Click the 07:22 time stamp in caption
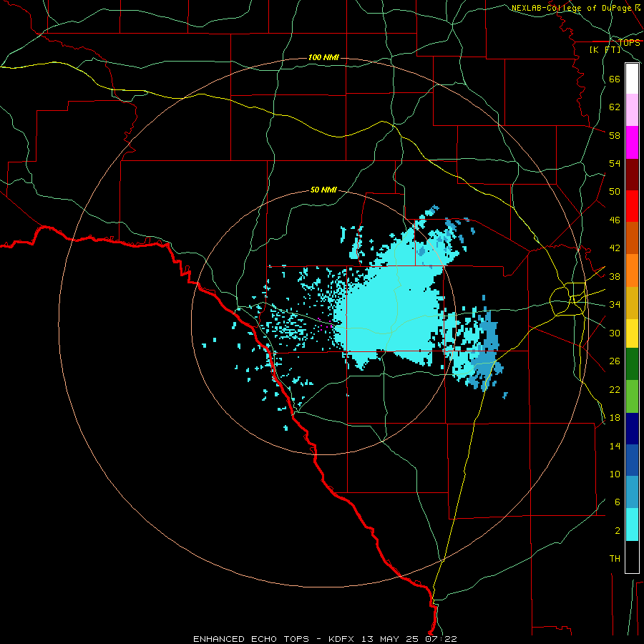The height and width of the screenshot is (644, 644). 441,639
